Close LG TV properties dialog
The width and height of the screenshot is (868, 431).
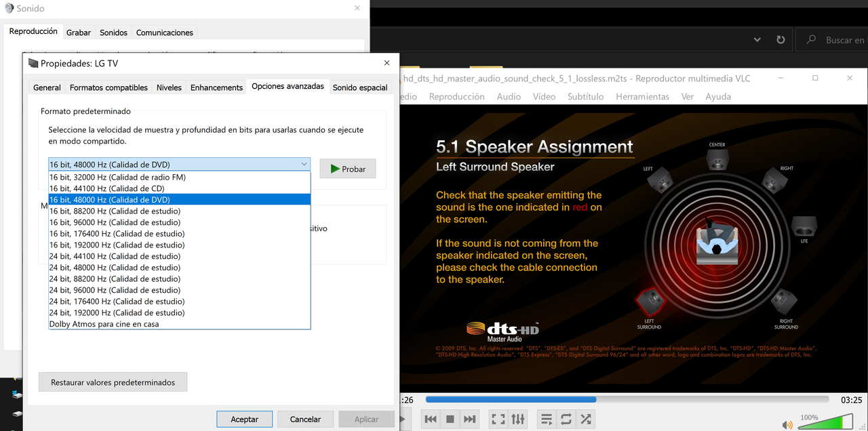tap(387, 63)
